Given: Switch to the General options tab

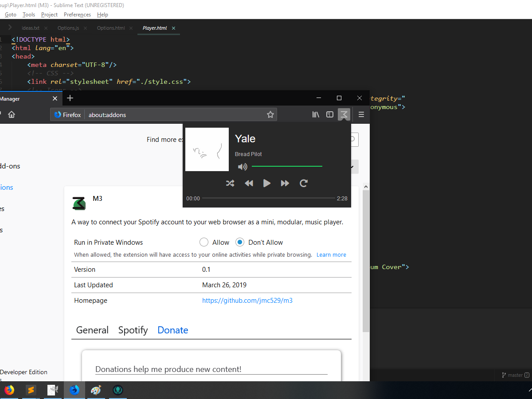Looking at the screenshot, I should pos(92,330).
